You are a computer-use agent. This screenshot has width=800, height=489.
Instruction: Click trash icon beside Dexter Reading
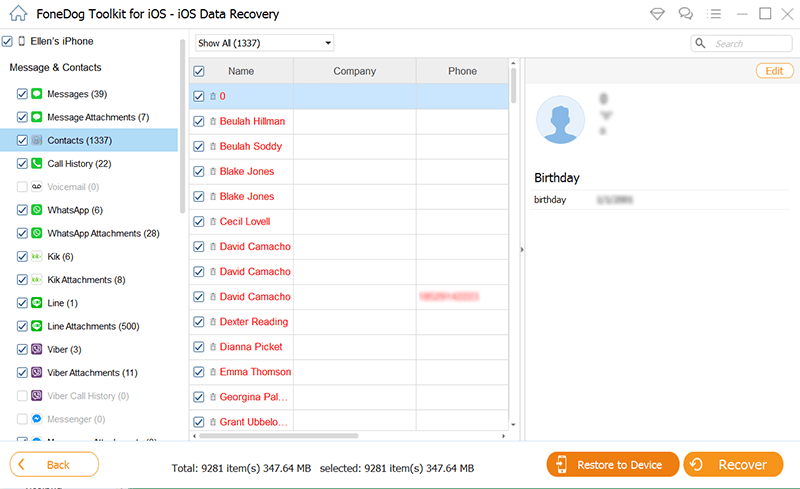coord(213,322)
